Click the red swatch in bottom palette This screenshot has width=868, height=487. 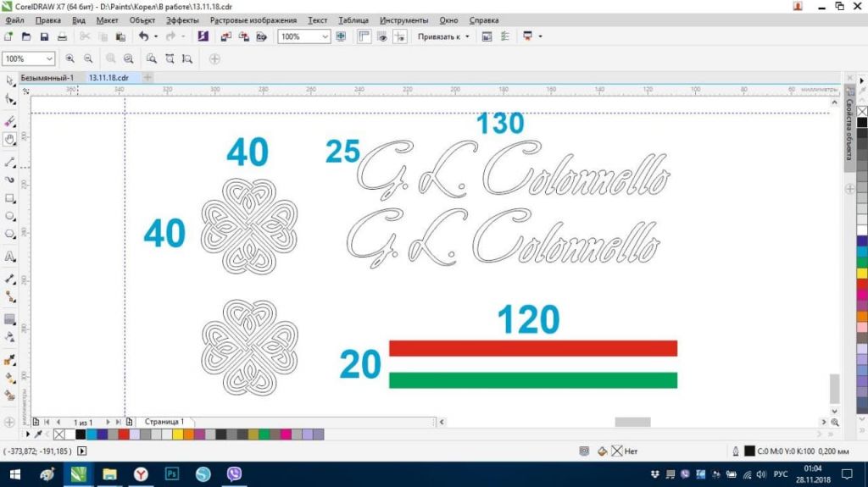tap(124, 434)
